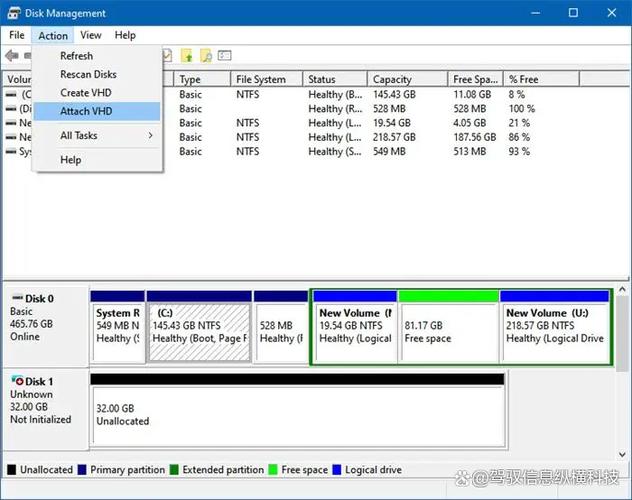Viewport: 632px width, 500px height.
Task: Expand the All Tasks submenu arrow
Action: click(150, 135)
